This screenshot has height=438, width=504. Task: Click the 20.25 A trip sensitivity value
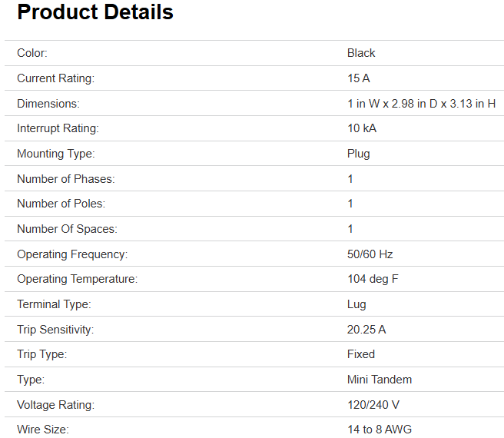coord(366,330)
